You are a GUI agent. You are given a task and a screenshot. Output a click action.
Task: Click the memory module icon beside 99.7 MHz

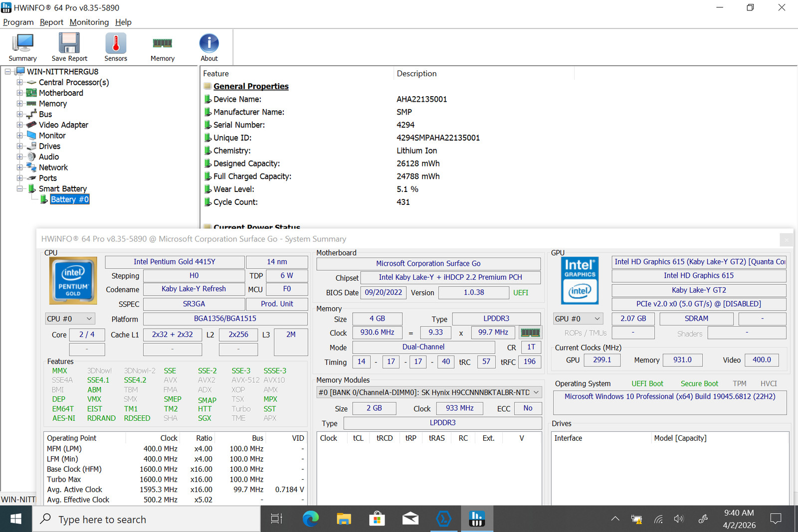pos(530,333)
